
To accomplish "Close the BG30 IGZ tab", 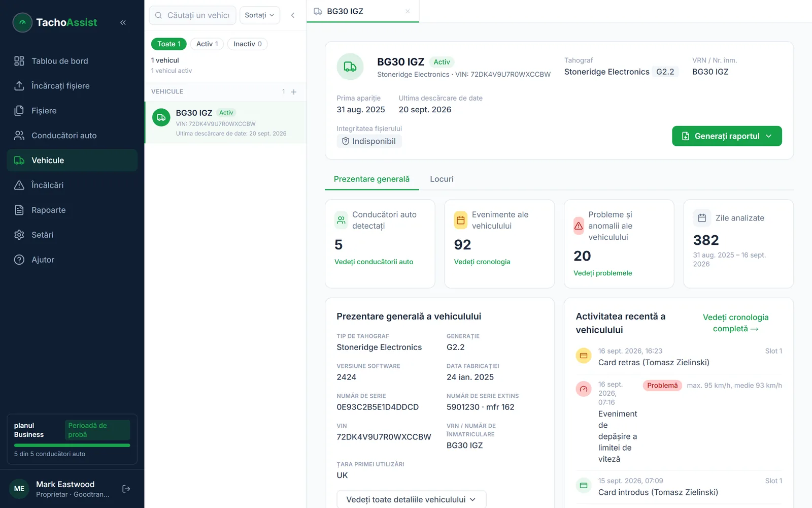I will (408, 11).
